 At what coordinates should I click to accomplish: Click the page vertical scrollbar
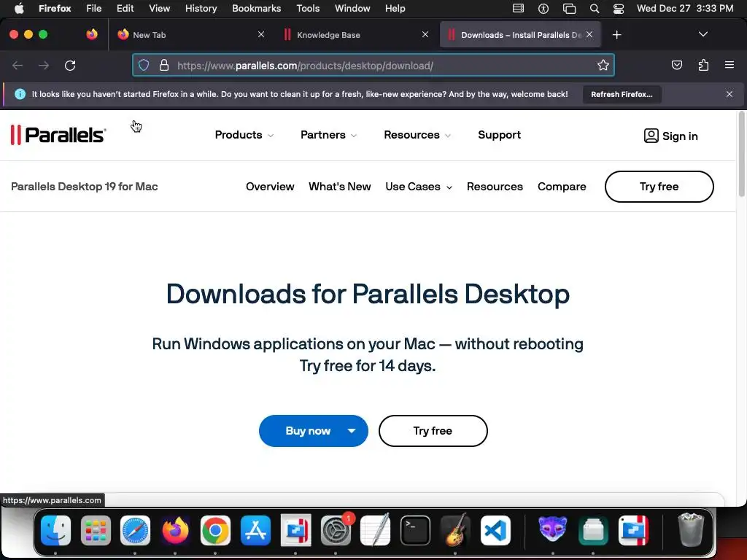click(x=741, y=153)
